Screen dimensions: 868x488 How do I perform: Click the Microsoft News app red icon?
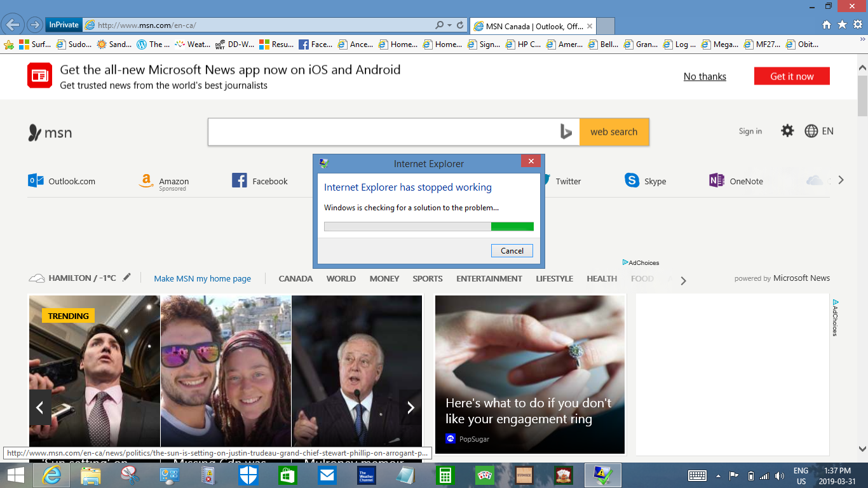(x=39, y=76)
